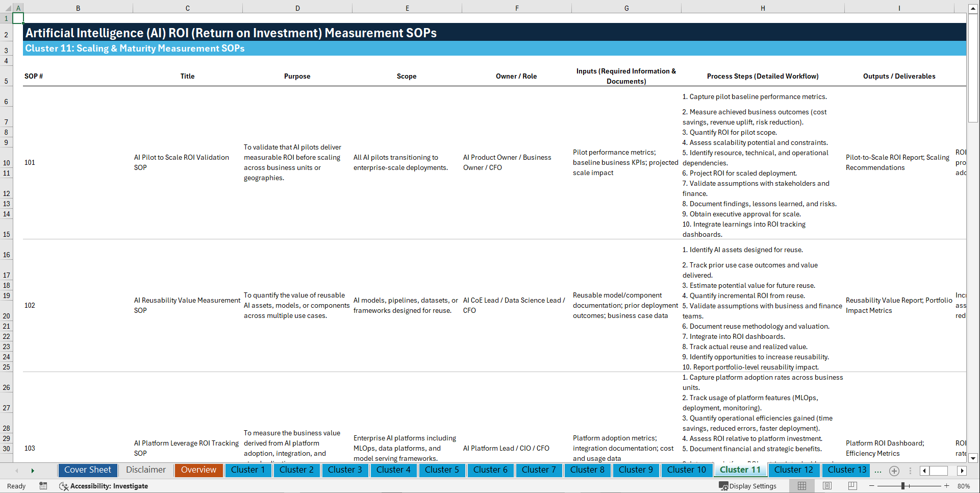Switch to the Cover Sheet tab
Screen dimensions: 980x493
click(x=87, y=470)
